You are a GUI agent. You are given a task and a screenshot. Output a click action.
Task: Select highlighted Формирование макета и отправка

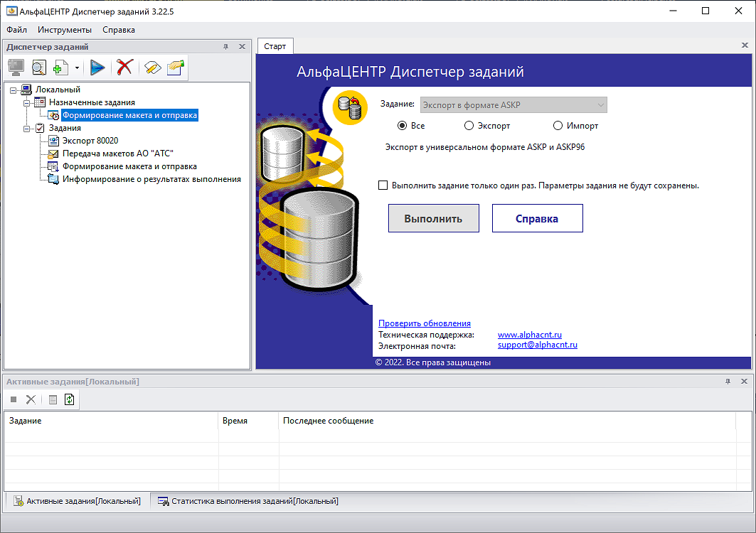tap(129, 115)
